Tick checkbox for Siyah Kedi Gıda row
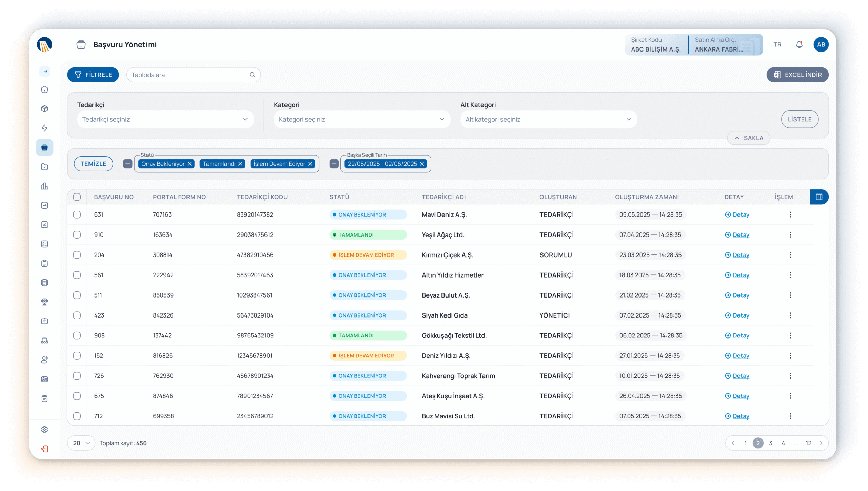 pyautogui.click(x=77, y=315)
